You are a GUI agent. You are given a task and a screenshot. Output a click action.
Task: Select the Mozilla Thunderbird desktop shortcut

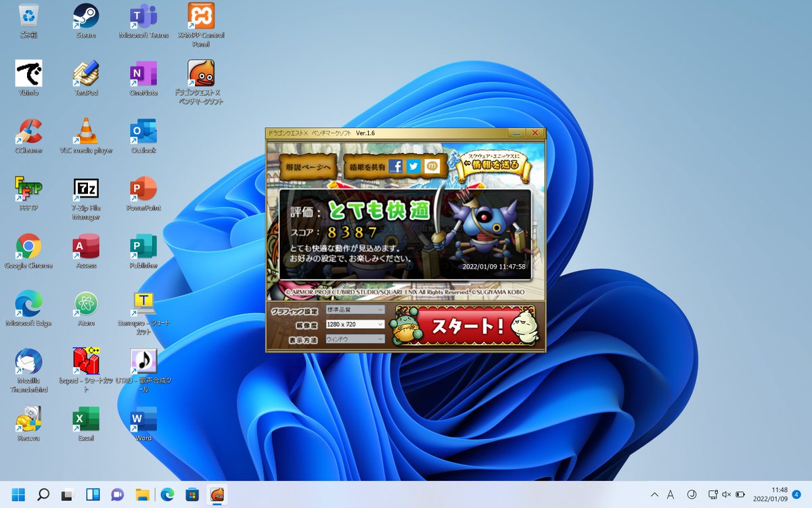(x=28, y=371)
